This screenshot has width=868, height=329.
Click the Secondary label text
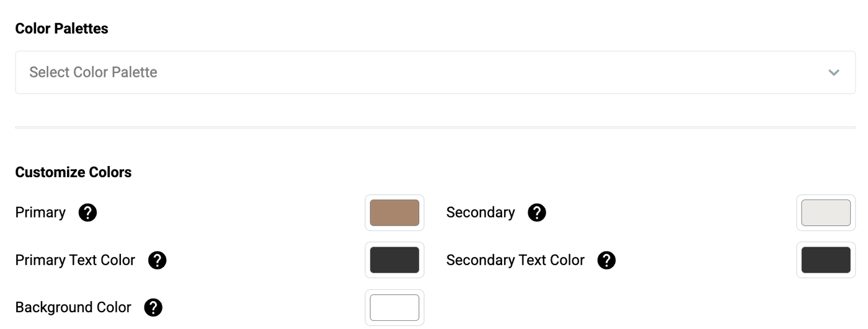pyautogui.click(x=480, y=213)
